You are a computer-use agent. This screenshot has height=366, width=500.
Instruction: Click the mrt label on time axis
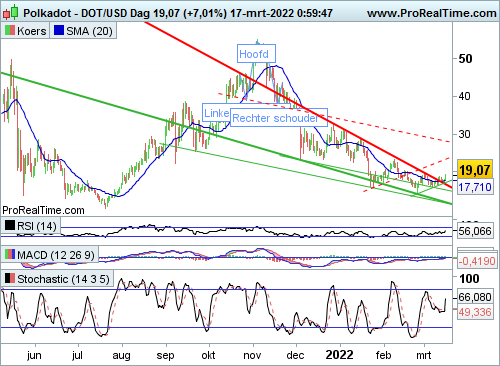pos(423,355)
